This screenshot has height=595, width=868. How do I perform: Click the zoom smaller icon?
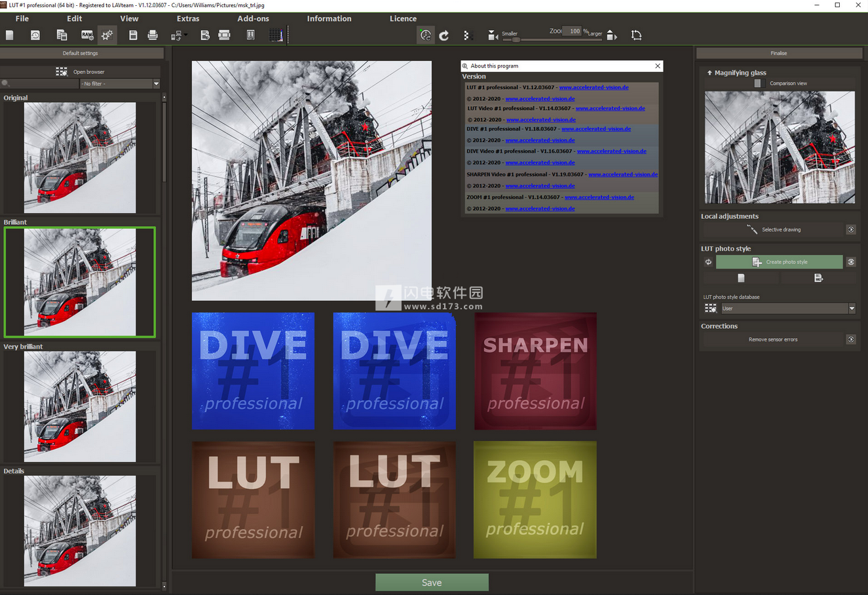pos(493,35)
